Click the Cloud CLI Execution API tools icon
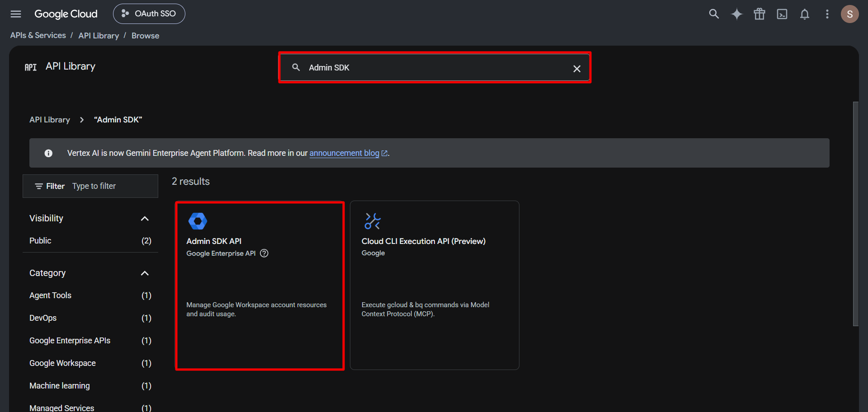The height and width of the screenshot is (412, 868). tap(373, 221)
